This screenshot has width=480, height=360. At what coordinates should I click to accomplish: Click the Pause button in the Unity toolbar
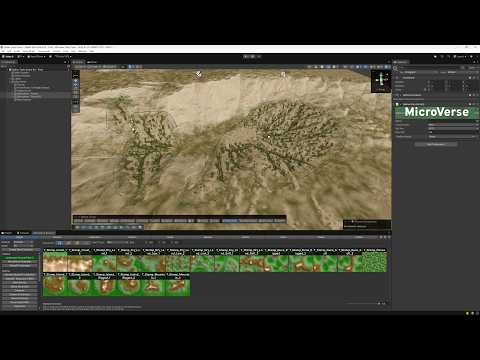pos(252,57)
